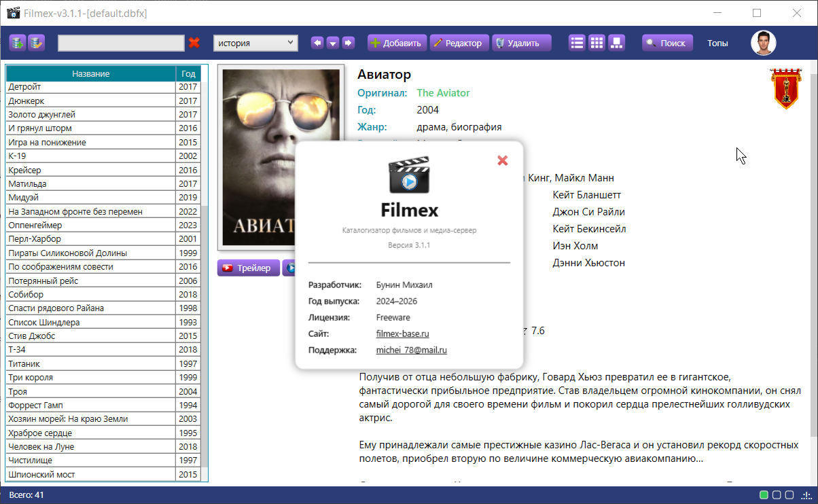Switch to poster view mode icon
Viewport: 818px width, 504px height.
point(616,43)
